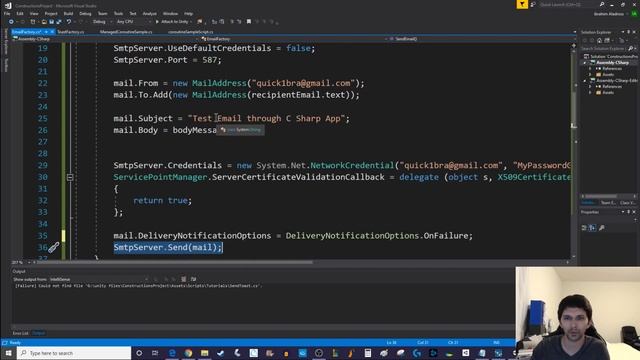Switch to the Team Explorer tab
The width and height of the screenshot is (640, 360).
click(x=608, y=203)
